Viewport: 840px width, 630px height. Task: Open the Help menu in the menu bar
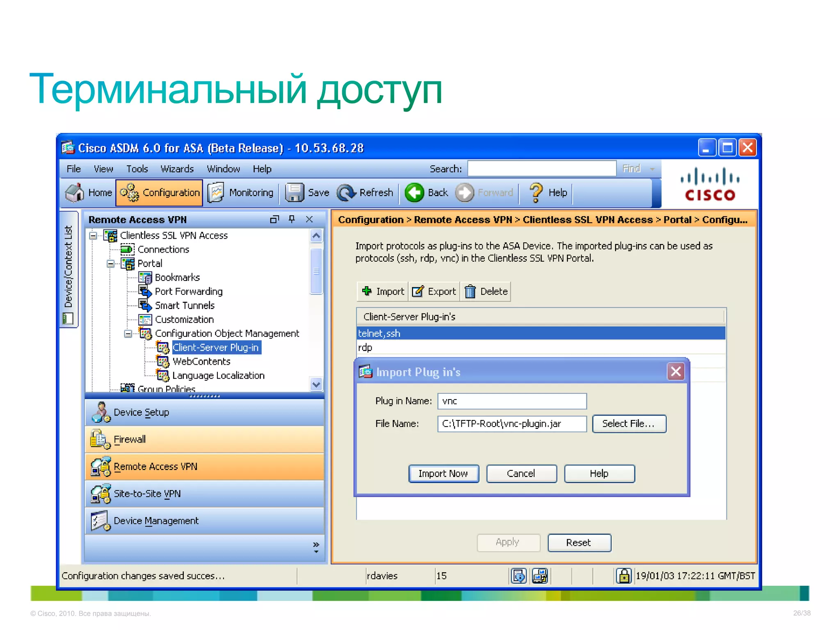(262, 169)
